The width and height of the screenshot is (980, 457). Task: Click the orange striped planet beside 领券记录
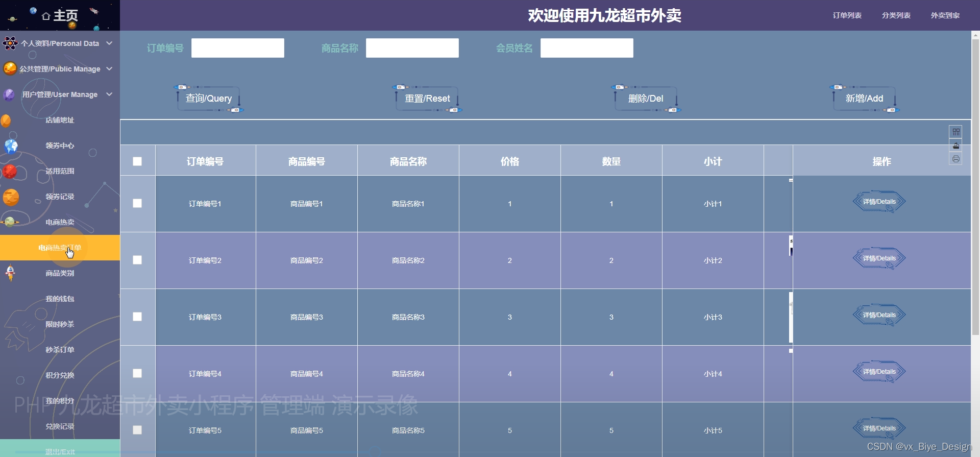tap(11, 197)
